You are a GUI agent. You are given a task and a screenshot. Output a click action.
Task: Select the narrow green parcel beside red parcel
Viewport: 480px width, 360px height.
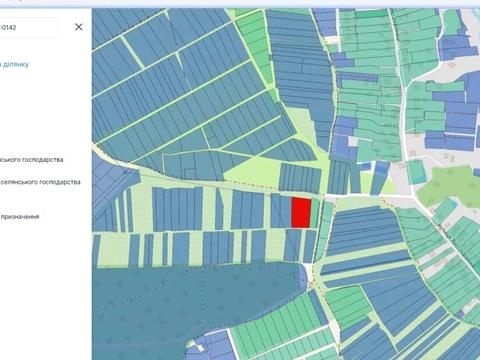(x=314, y=213)
